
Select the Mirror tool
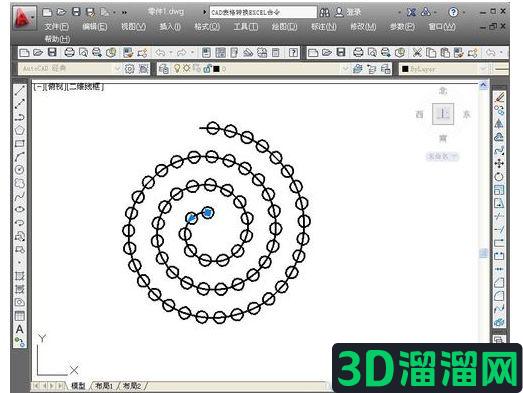[x=499, y=124]
